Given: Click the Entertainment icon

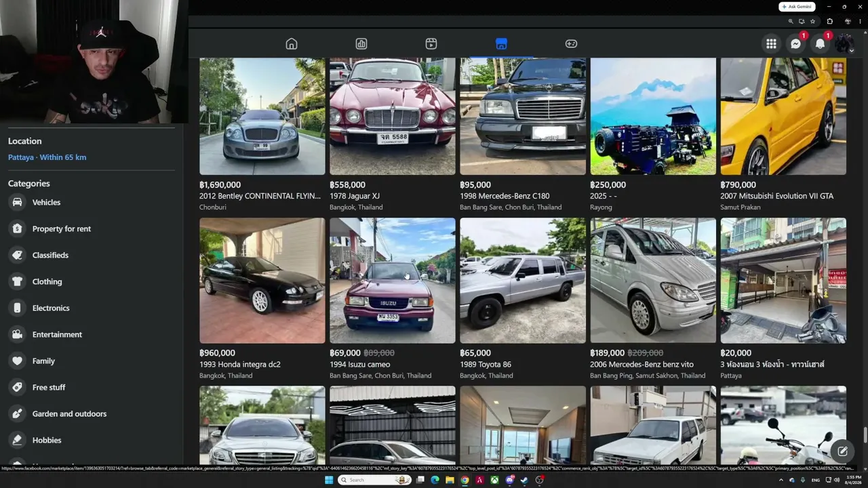Looking at the screenshot, I should [18, 334].
